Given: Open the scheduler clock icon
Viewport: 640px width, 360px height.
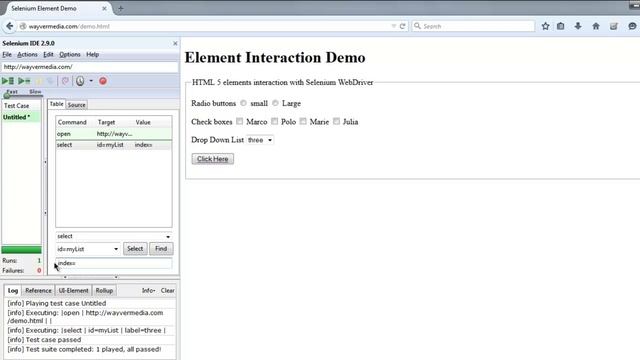Looking at the screenshot, I should pos(80,81).
